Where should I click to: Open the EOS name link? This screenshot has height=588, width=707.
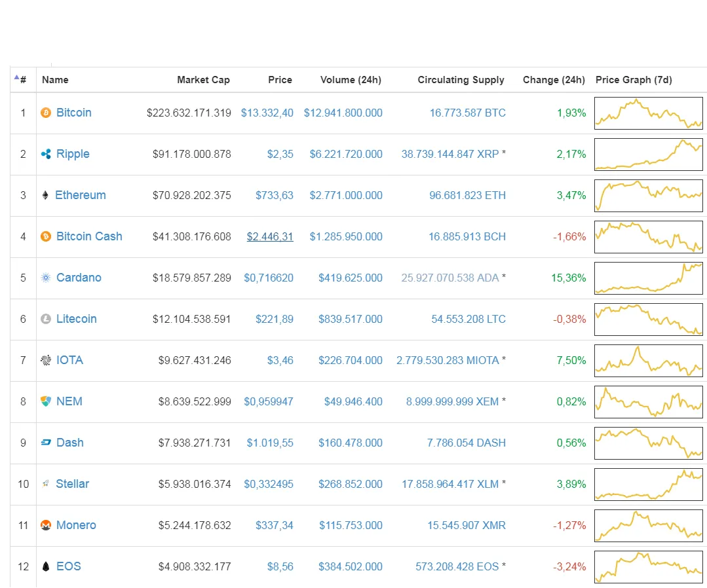click(x=69, y=566)
